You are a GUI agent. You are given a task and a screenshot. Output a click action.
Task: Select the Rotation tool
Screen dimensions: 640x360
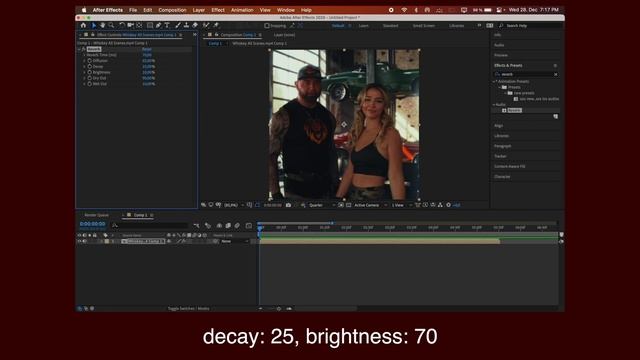point(122,25)
